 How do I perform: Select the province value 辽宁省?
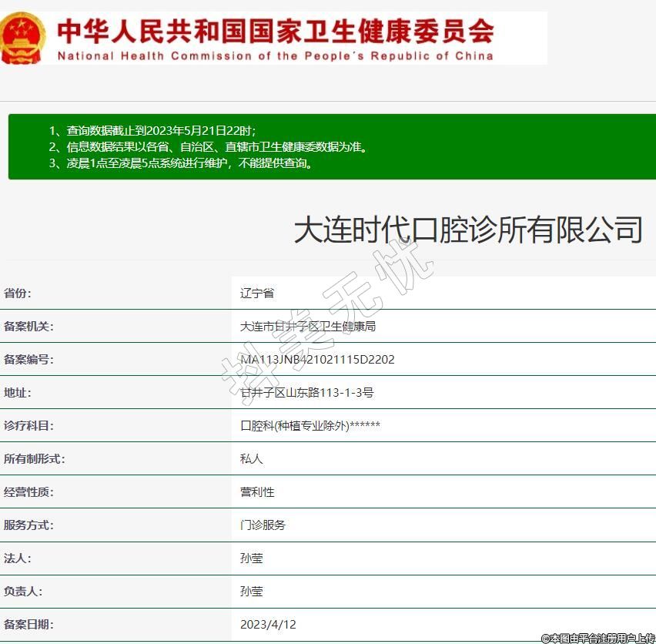coord(257,293)
